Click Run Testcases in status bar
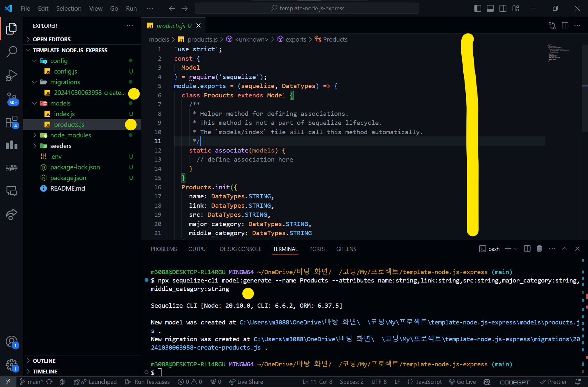The width and height of the screenshot is (588, 387). pyautogui.click(x=148, y=382)
